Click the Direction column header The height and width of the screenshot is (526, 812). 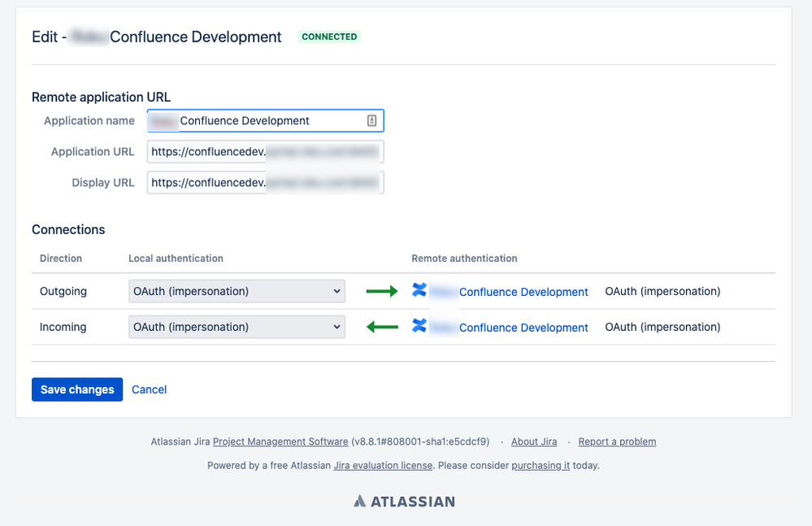pos(61,259)
